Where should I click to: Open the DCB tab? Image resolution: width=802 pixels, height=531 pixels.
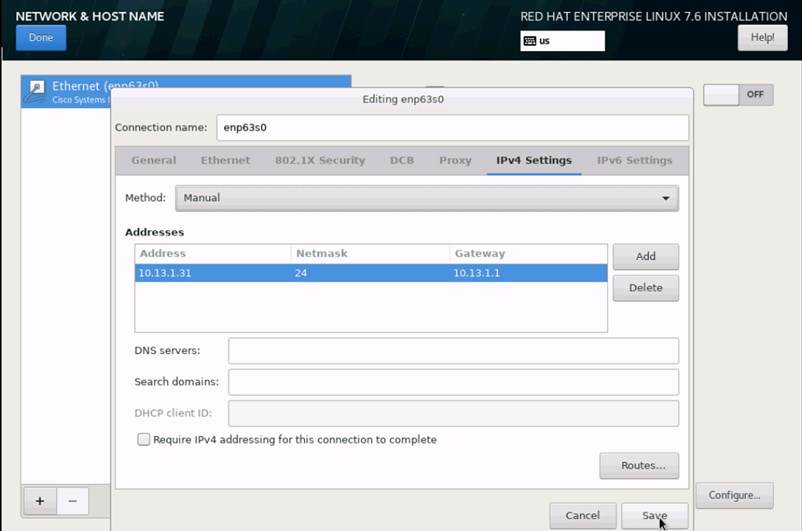(x=402, y=160)
